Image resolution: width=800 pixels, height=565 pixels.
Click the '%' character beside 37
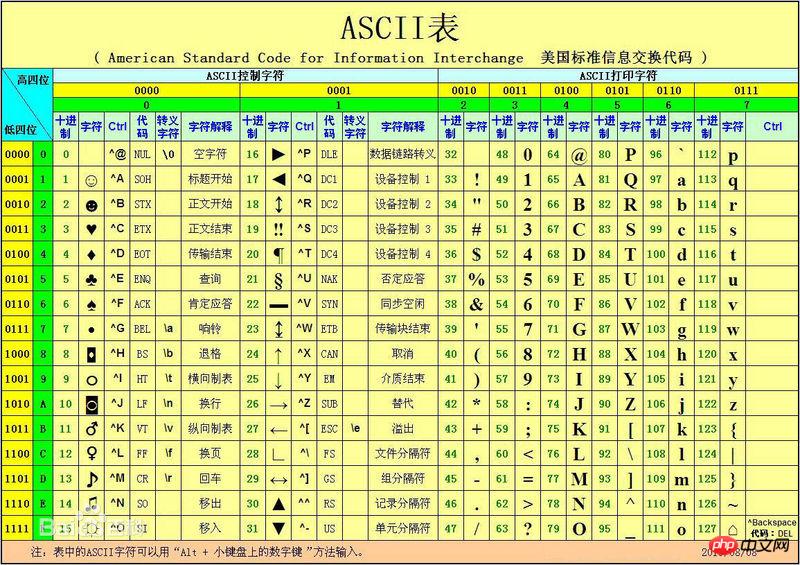(476, 279)
